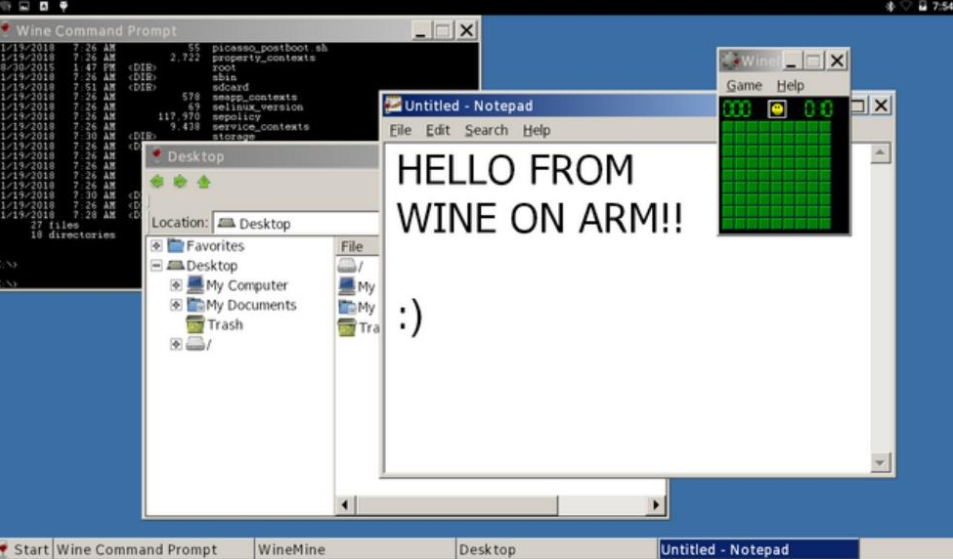Viewport: 953px width, 559px height.
Task: Click the Desktop window scroll left arrow
Action: (x=345, y=504)
